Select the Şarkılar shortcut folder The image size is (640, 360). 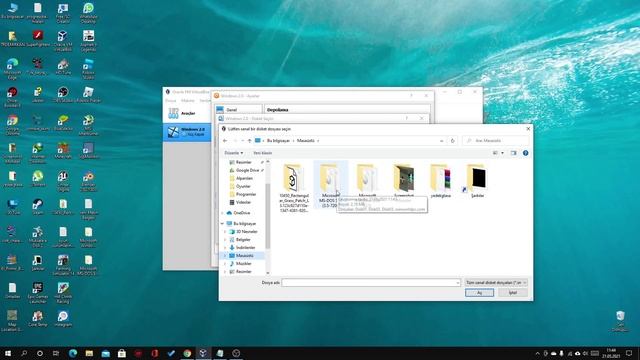(477, 181)
